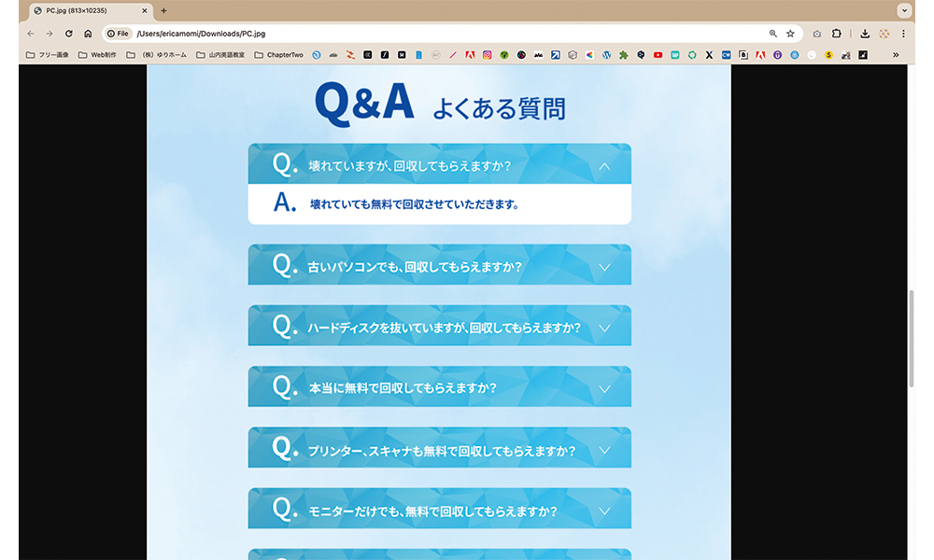Open the Downloads tray icon
This screenshot has height=560, width=934.
tap(865, 34)
